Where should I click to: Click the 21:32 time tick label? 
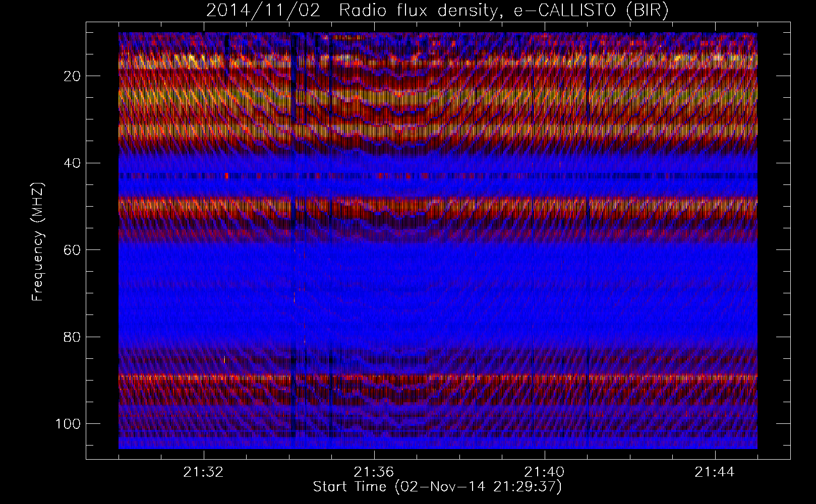[204, 472]
